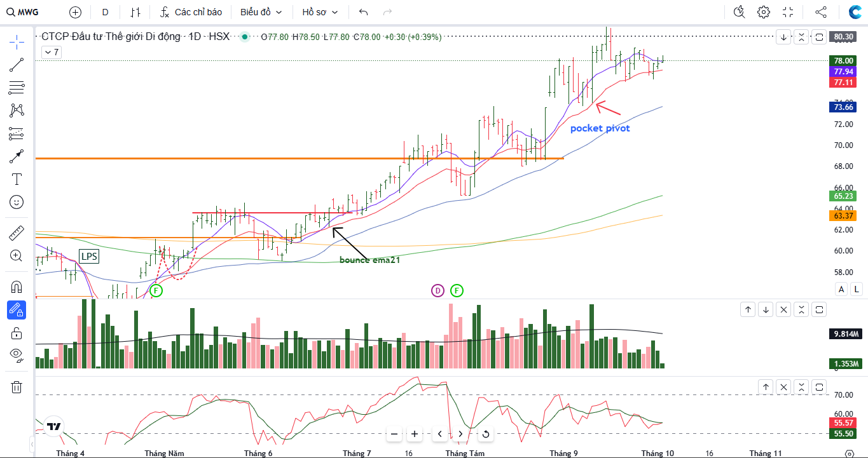This screenshot has width=868, height=458.
Task: Click the zoom in magnifier tool
Action: point(17,256)
